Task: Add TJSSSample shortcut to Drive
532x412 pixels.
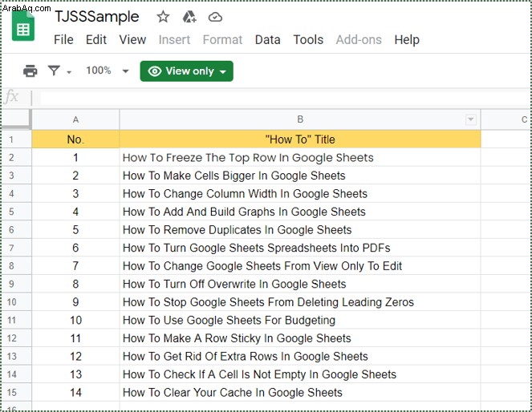Action: [x=189, y=17]
